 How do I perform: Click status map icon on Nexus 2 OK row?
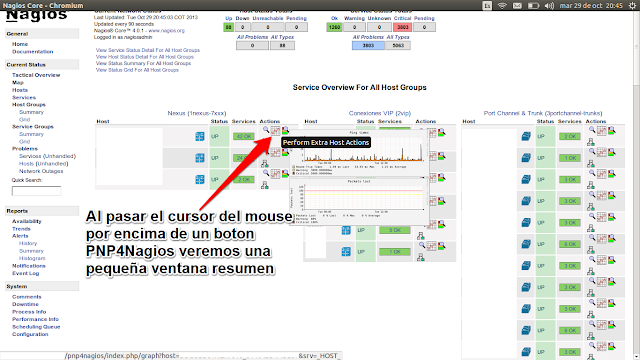(265, 185)
